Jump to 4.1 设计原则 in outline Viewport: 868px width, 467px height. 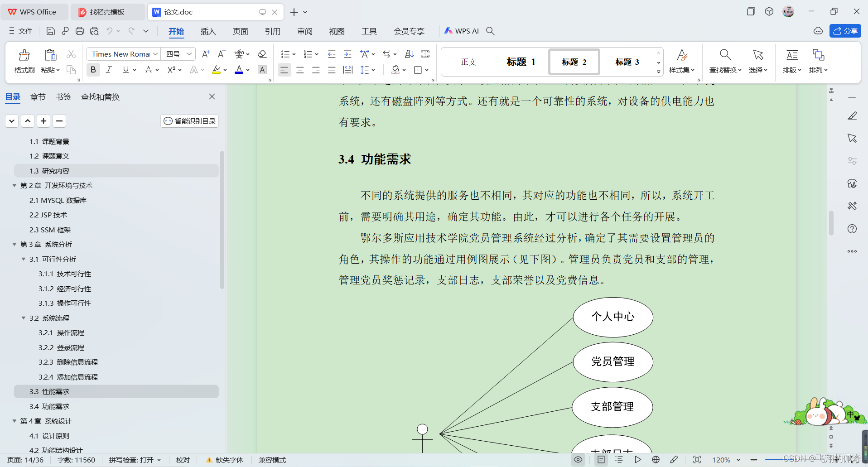tap(49, 436)
